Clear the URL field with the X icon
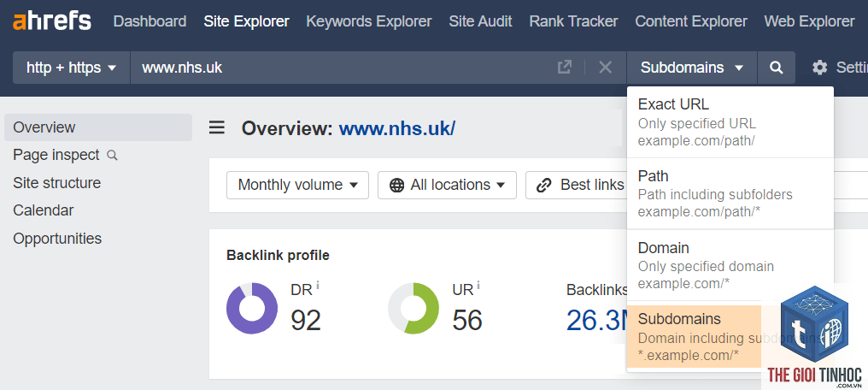Screen dimensions: 868x390 point(606,68)
